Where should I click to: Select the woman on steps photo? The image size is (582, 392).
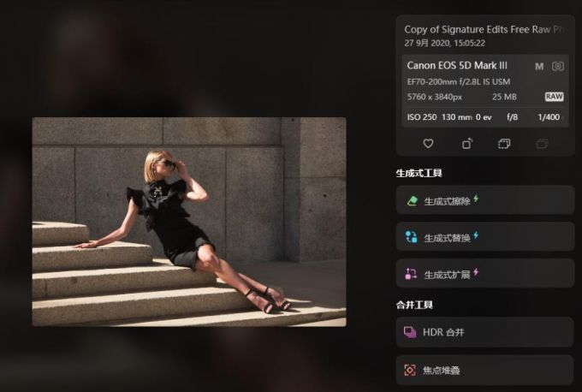point(189,222)
